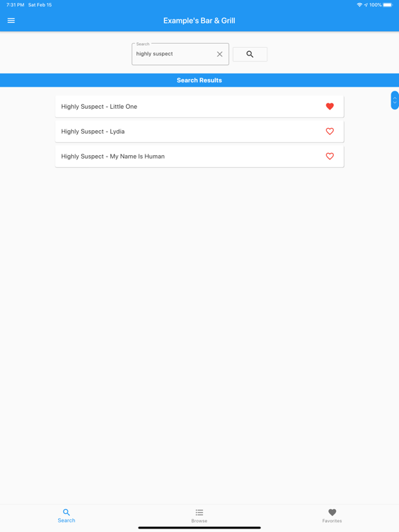399x532 pixels.
Task: Open Highly Suspect - My Name Is Human result
Action: (199, 156)
